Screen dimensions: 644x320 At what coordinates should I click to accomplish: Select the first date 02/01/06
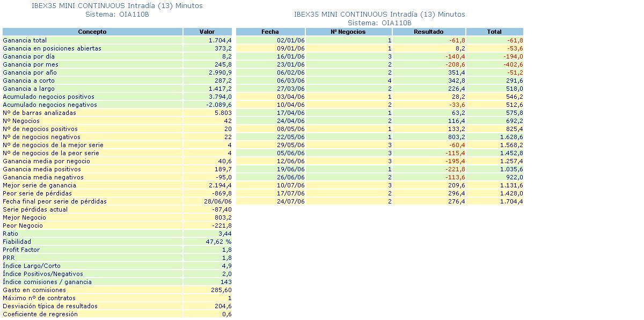click(291, 40)
